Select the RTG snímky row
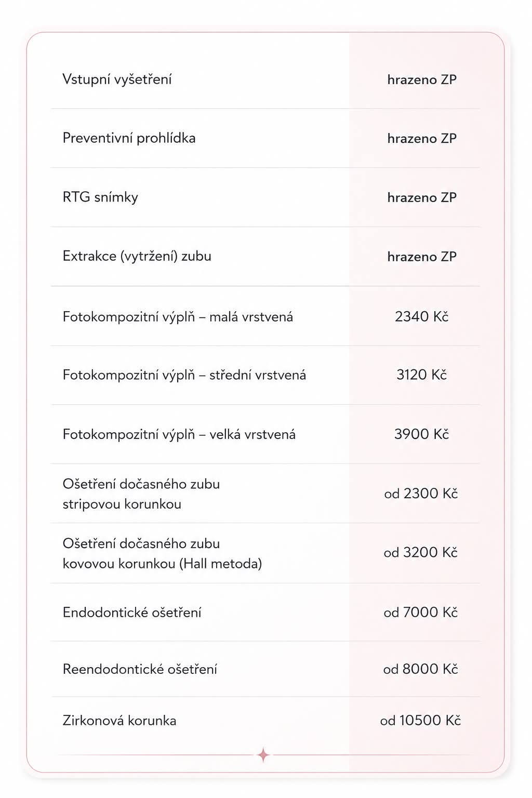The height and width of the screenshot is (798, 532). [265, 197]
